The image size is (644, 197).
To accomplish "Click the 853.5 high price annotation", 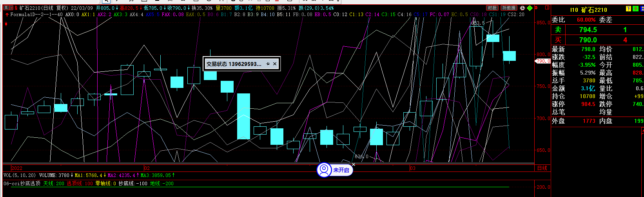I will point(477,23).
